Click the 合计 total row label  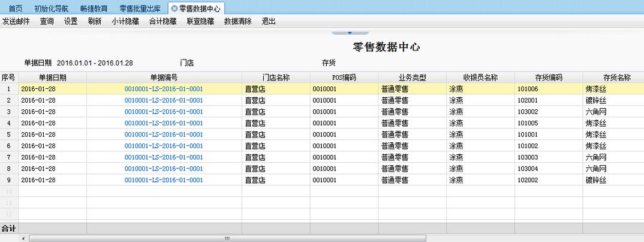(9, 228)
